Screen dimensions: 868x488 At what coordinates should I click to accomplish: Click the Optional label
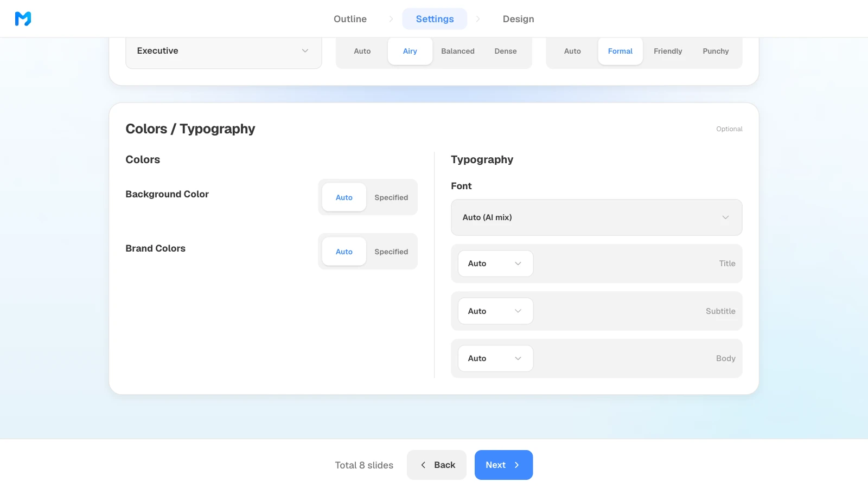click(x=729, y=129)
